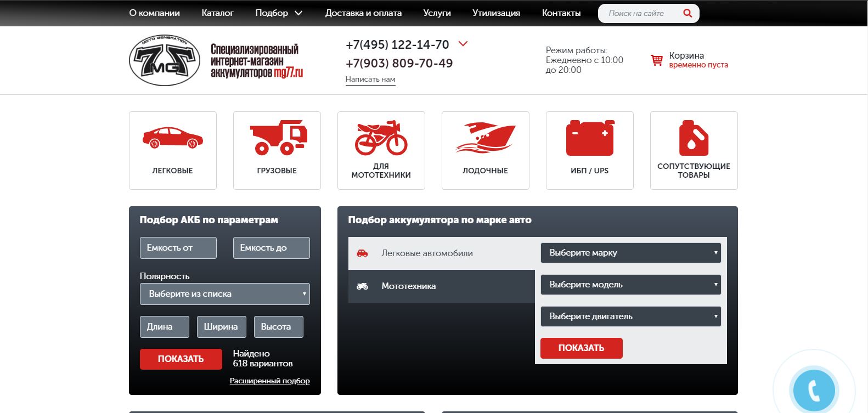Click the small motorcycle icon beside Мототехника
The height and width of the screenshot is (413, 868).
362,286
